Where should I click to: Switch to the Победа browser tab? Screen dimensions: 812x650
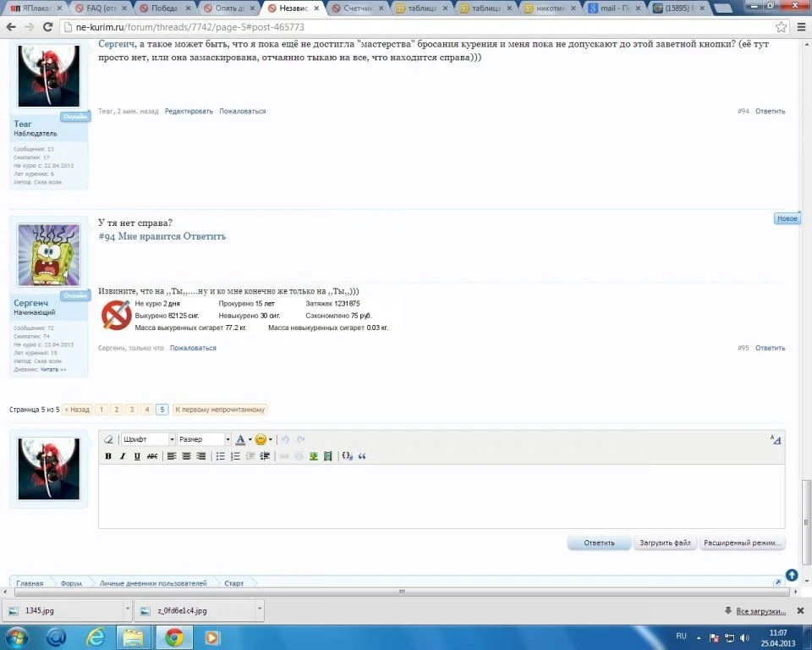point(165,8)
